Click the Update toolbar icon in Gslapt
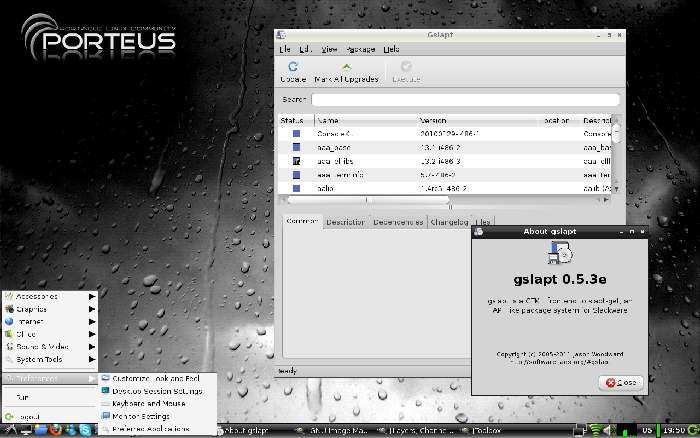This screenshot has height=438, width=700. [x=293, y=67]
